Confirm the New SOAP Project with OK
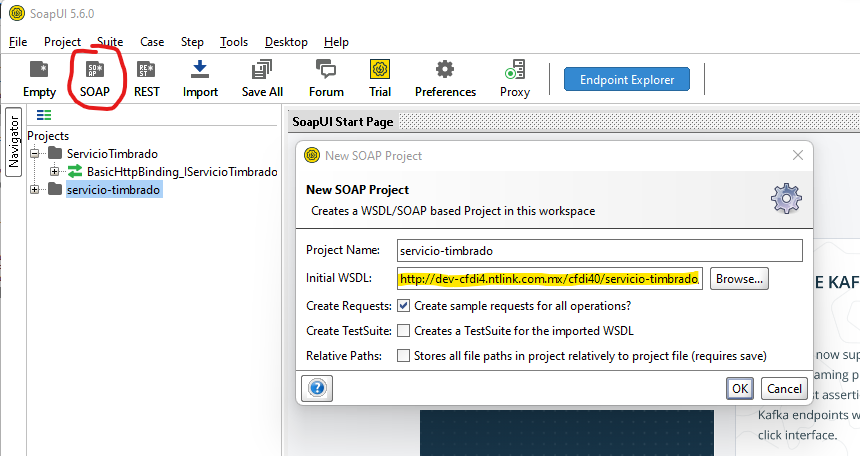The height and width of the screenshot is (456, 860). (x=740, y=389)
